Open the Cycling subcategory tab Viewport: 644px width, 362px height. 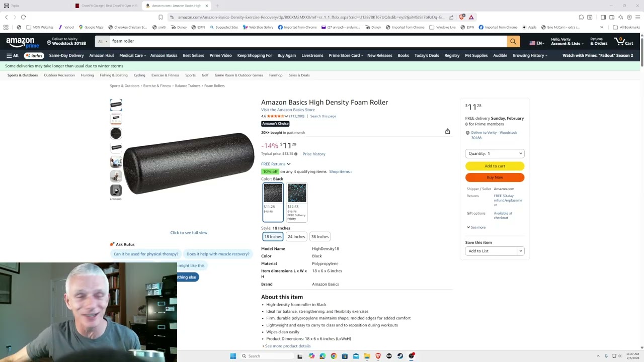click(x=139, y=75)
